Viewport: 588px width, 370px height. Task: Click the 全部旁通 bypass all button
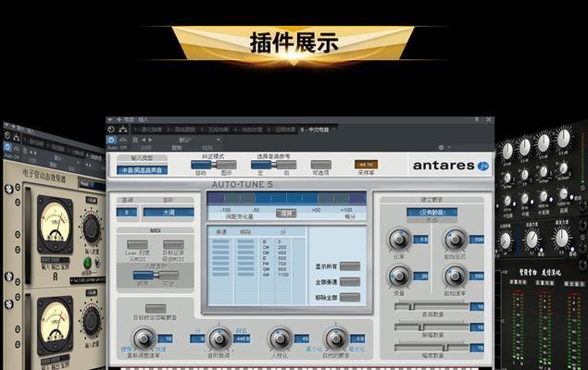coord(350,281)
